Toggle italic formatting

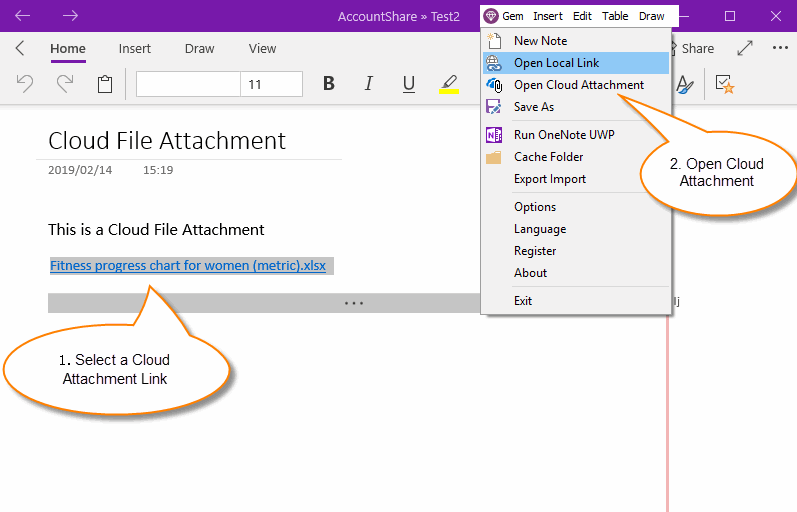pyautogui.click(x=369, y=85)
